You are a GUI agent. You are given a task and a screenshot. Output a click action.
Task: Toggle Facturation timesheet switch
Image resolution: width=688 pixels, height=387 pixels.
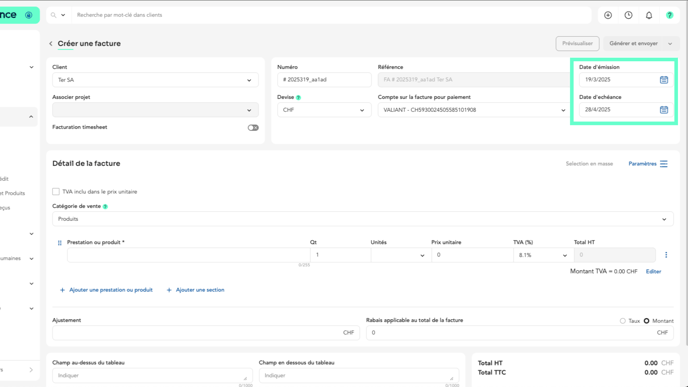pyautogui.click(x=253, y=128)
